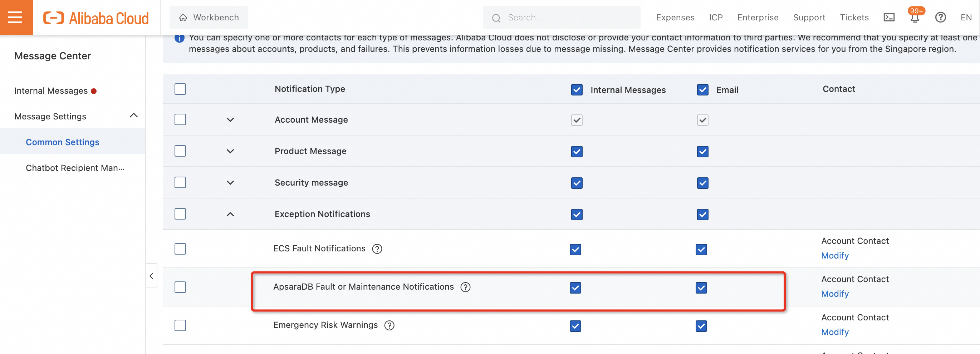Switch language via EN selector
980x354 pixels.
point(966,18)
